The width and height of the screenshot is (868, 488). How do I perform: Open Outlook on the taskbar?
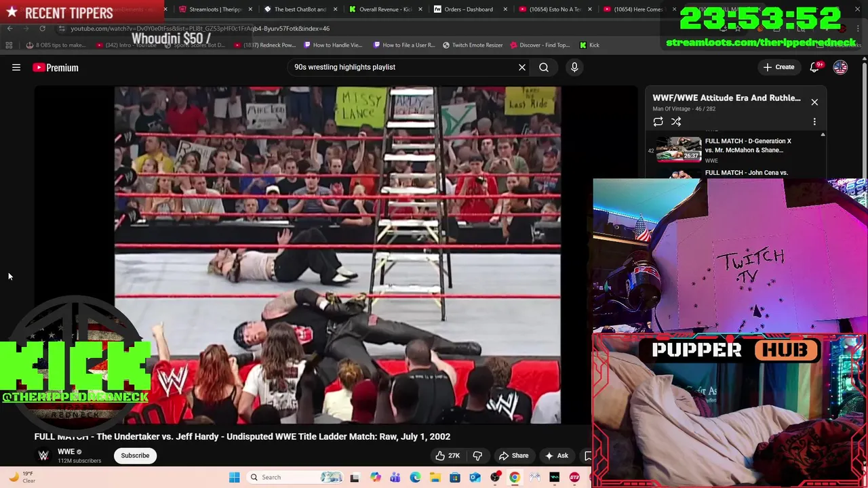click(x=475, y=477)
